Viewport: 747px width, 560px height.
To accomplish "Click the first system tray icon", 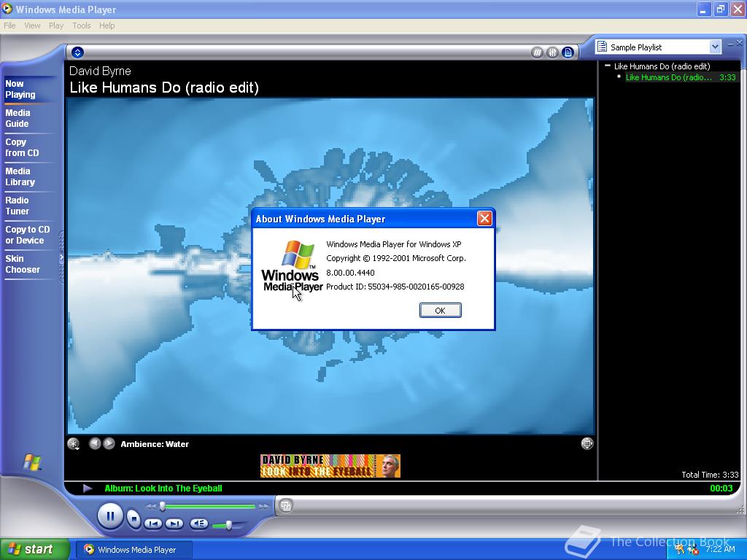I will (679, 550).
